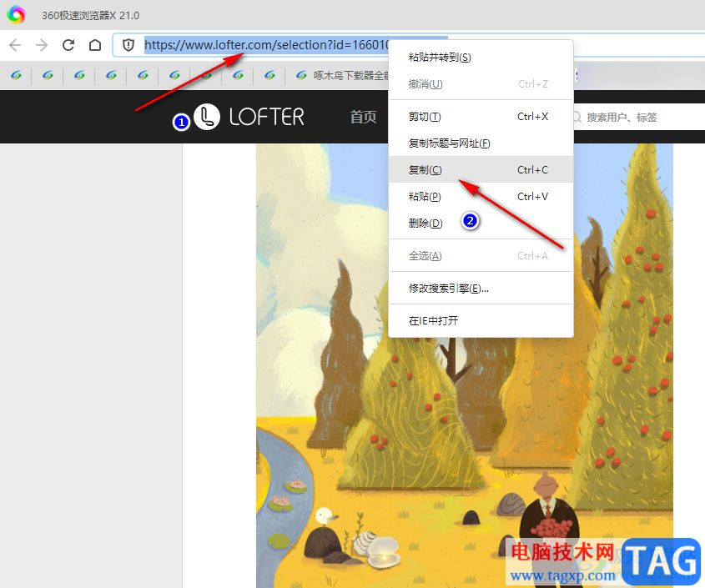Click the 360极速浏览器X 21.0 title text
705x588 pixels.
click(x=90, y=15)
